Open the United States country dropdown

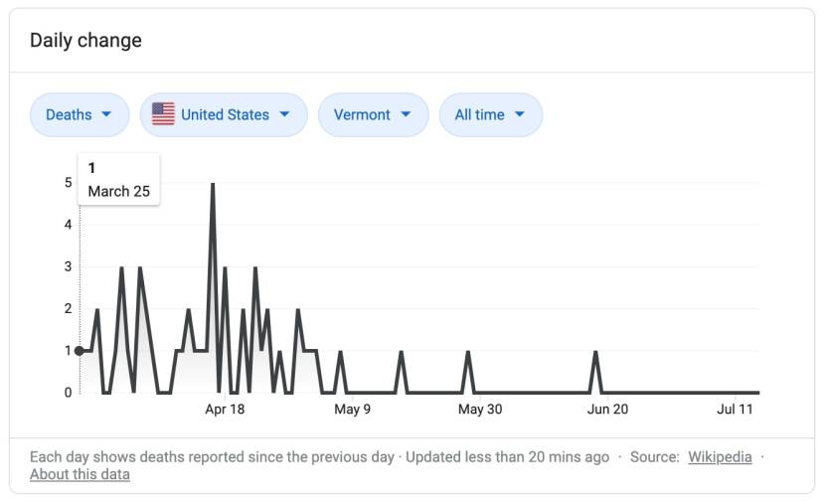click(x=224, y=114)
